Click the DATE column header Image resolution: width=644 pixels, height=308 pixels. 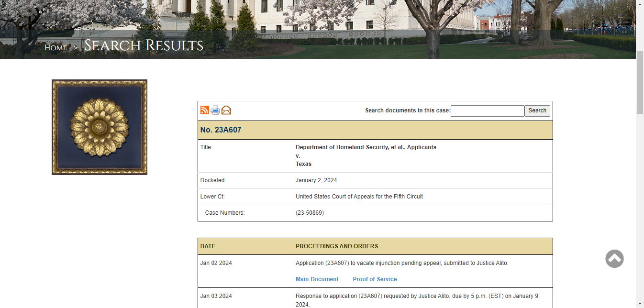[x=208, y=246]
